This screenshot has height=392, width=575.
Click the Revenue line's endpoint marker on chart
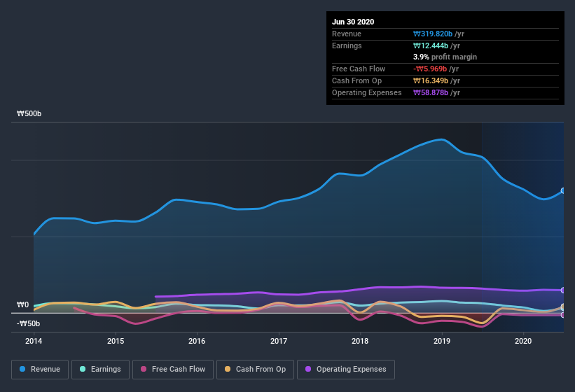click(x=562, y=190)
